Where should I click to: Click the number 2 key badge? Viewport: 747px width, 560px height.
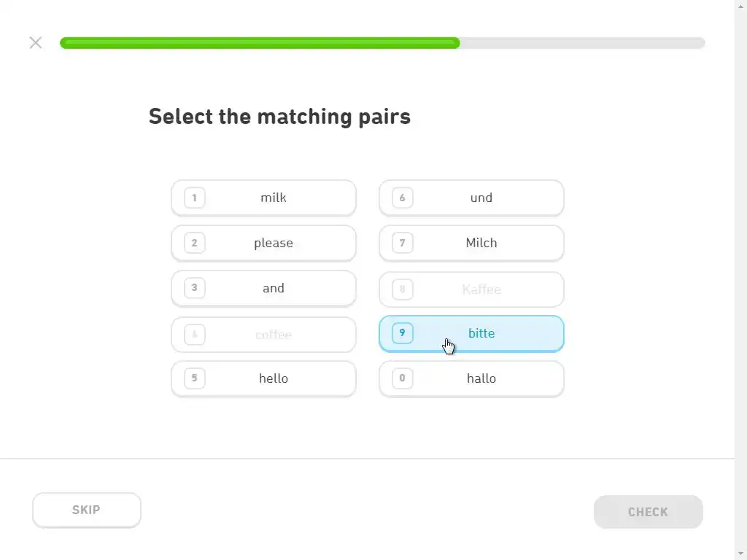click(195, 243)
